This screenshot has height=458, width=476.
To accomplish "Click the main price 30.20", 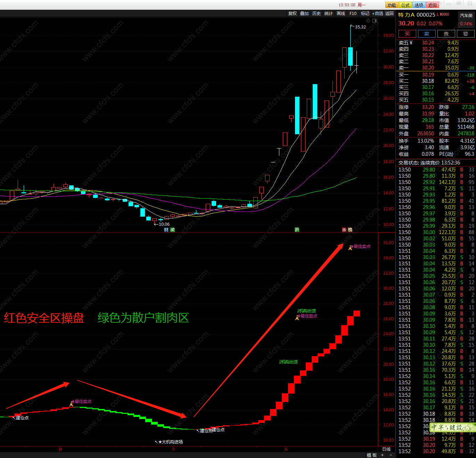I will 406,24.
